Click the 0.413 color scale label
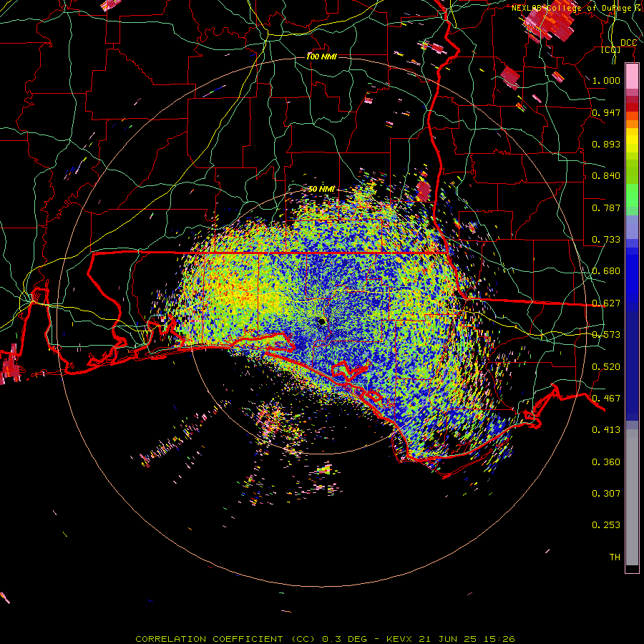This screenshot has height=644, width=644. pyautogui.click(x=606, y=430)
